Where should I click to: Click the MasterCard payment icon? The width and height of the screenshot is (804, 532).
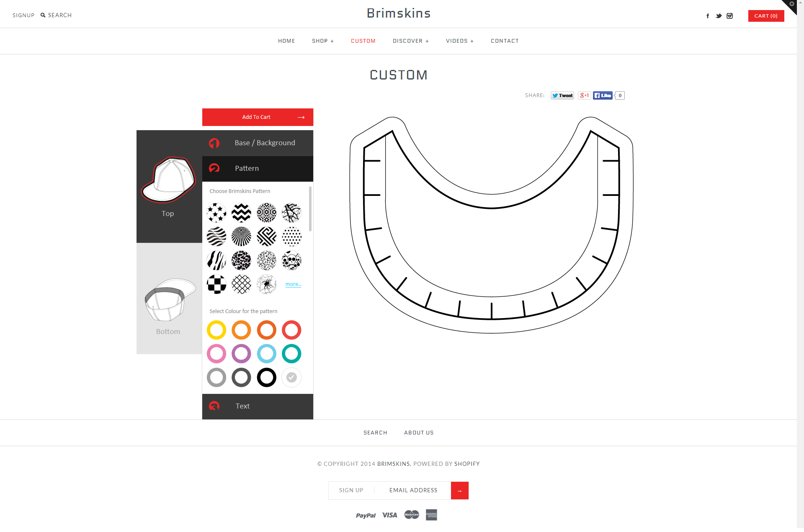click(412, 515)
